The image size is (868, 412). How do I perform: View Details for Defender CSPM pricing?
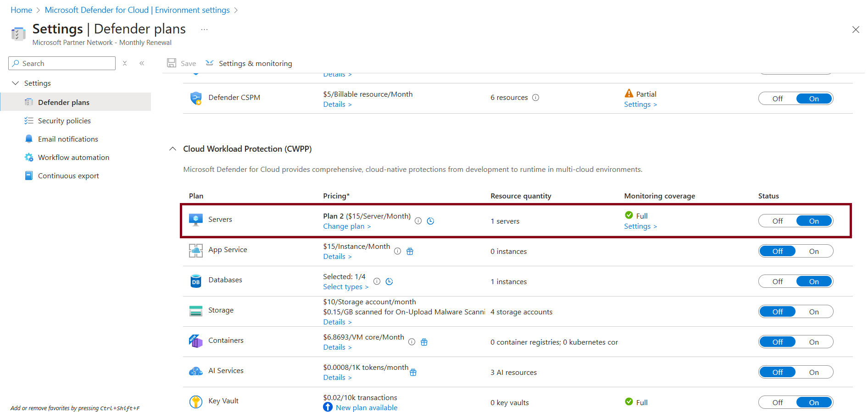(337, 104)
